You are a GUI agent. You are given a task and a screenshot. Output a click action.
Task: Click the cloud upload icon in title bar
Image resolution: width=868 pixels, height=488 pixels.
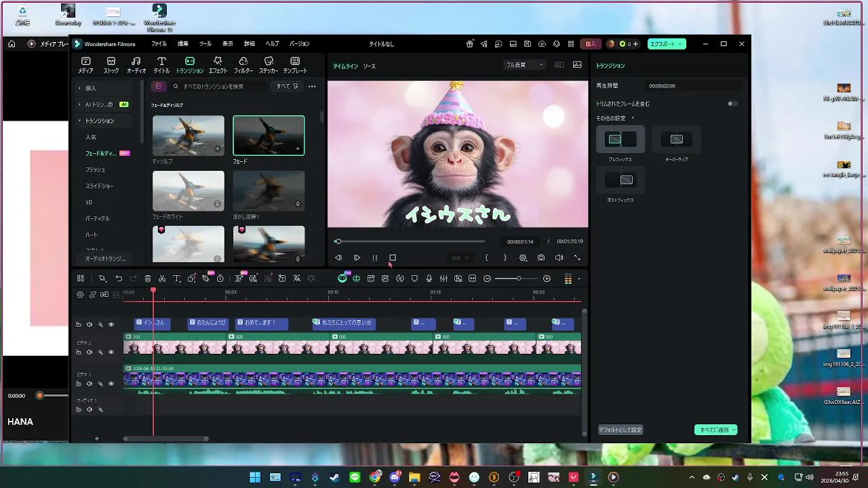[x=542, y=44]
